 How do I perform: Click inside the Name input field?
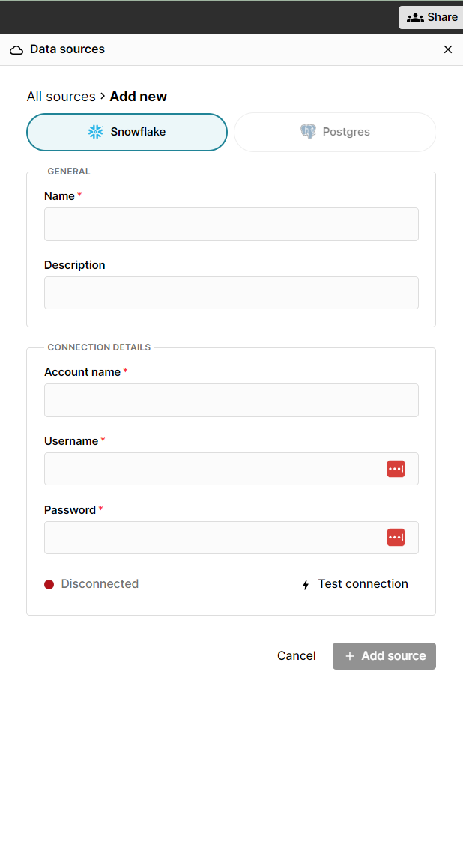pos(231,224)
